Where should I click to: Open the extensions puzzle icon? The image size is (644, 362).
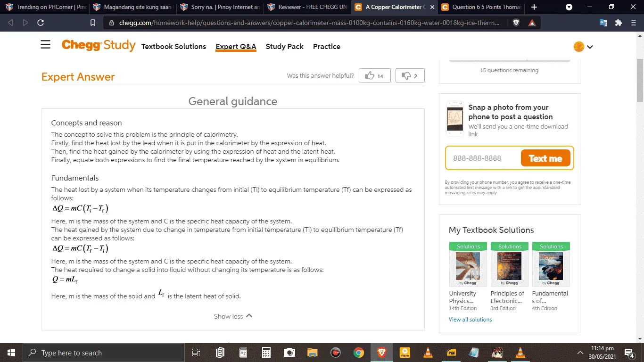619,23
